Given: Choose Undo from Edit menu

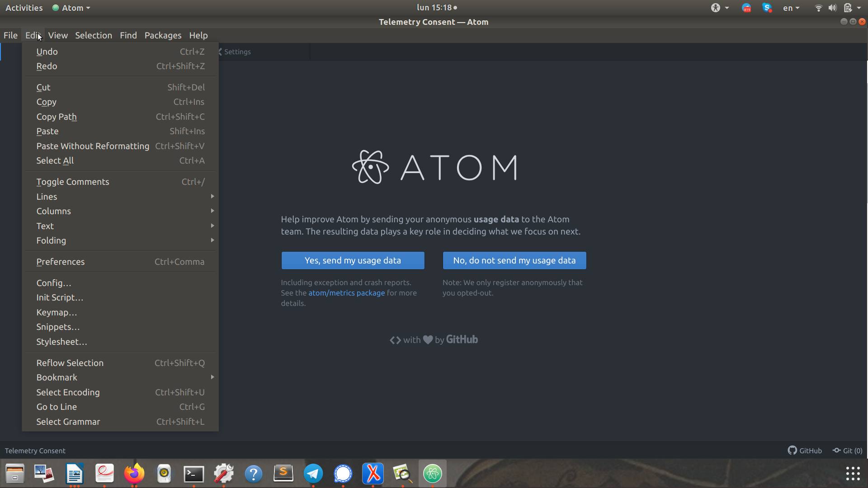Looking at the screenshot, I should click(120, 52).
